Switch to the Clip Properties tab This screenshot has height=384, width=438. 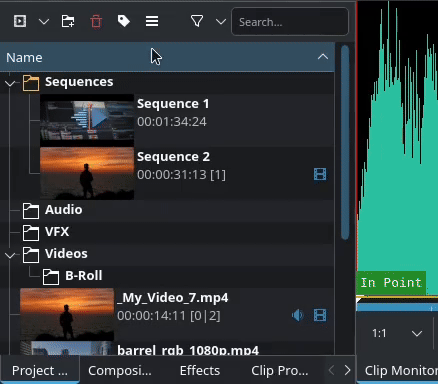click(280, 370)
